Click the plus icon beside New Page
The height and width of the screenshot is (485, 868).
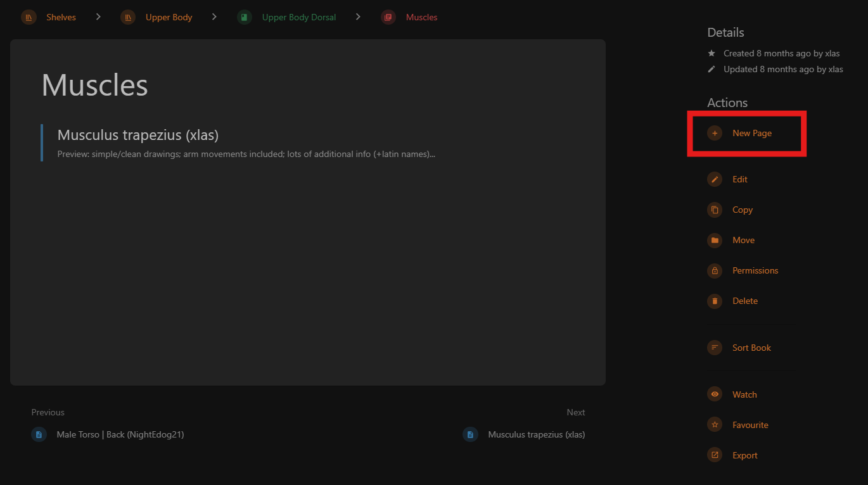point(715,133)
